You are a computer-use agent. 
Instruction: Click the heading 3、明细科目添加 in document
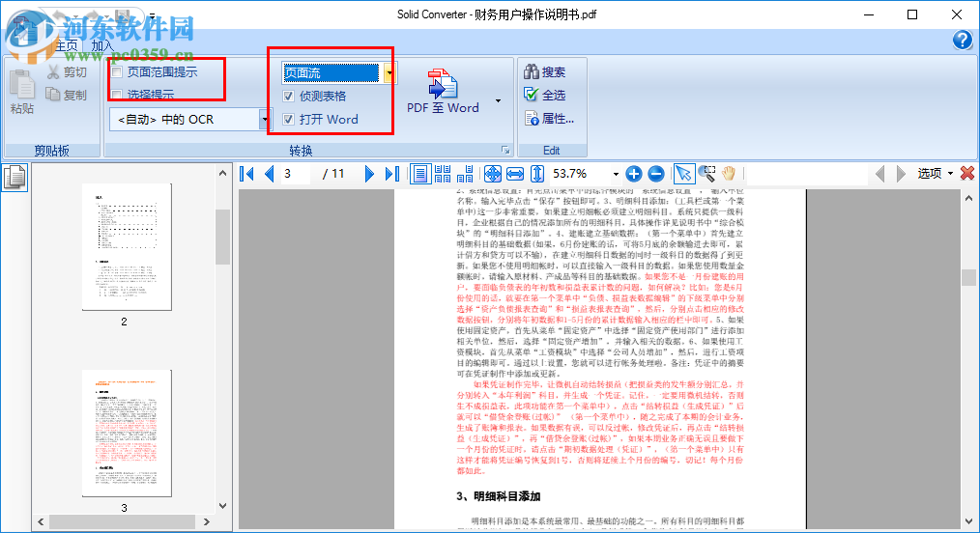498,496
